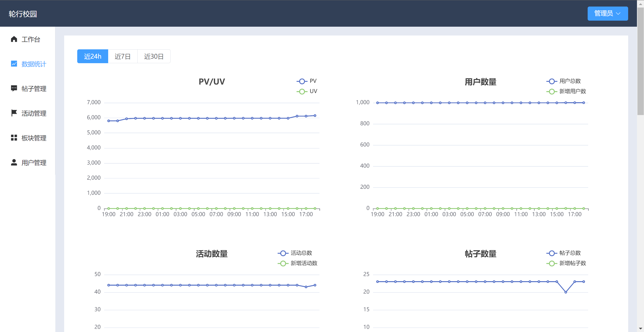Switch to the 近7日 tab
644x332 pixels.
pyautogui.click(x=123, y=56)
